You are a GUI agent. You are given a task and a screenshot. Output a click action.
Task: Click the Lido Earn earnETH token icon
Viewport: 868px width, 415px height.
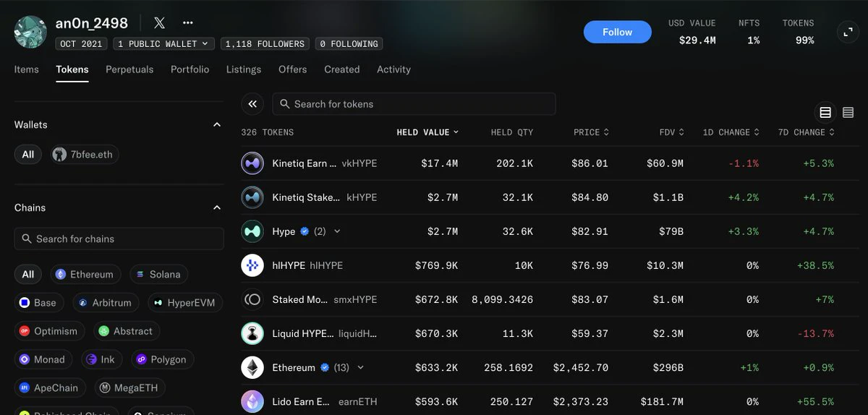pos(252,401)
